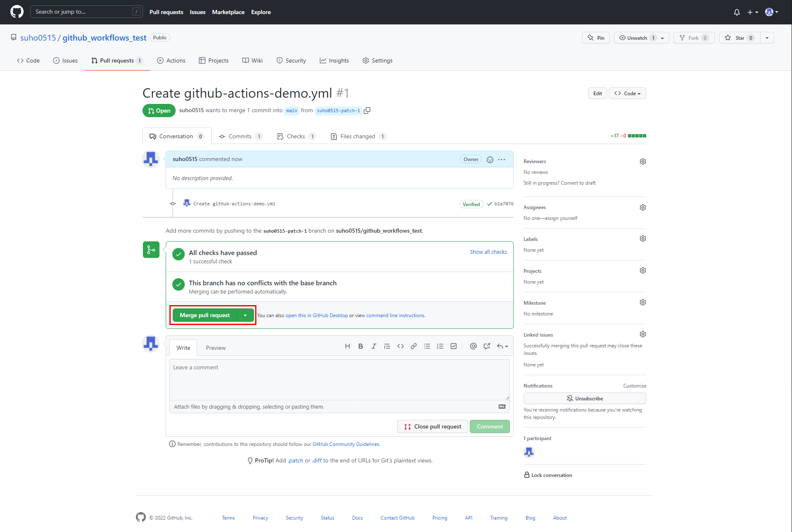The height and width of the screenshot is (532, 792).
Task: Open Projects sidebar settings gear
Action: pos(643,270)
